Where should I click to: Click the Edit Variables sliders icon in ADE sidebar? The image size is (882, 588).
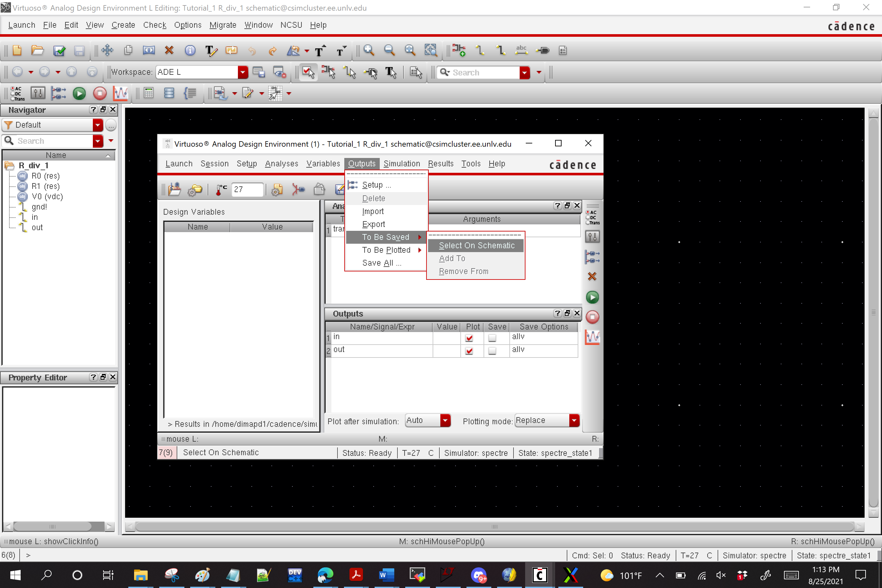pyautogui.click(x=592, y=237)
